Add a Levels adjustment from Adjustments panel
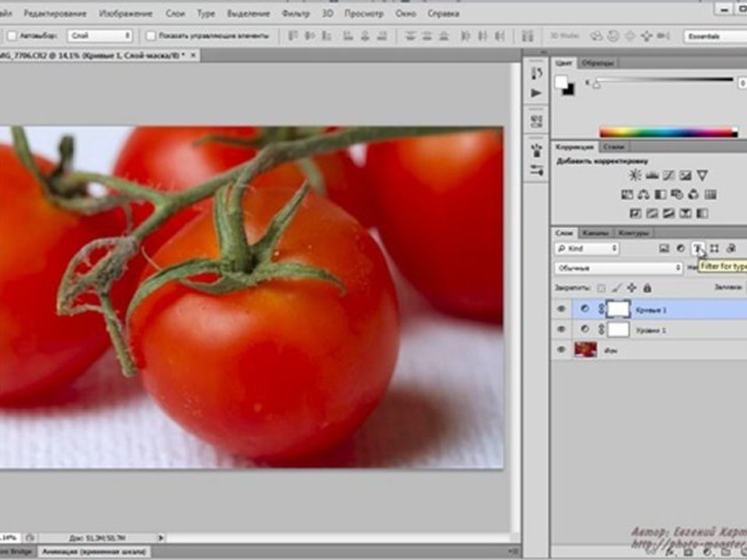This screenshot has width=747, height=560. pos(652,176)
